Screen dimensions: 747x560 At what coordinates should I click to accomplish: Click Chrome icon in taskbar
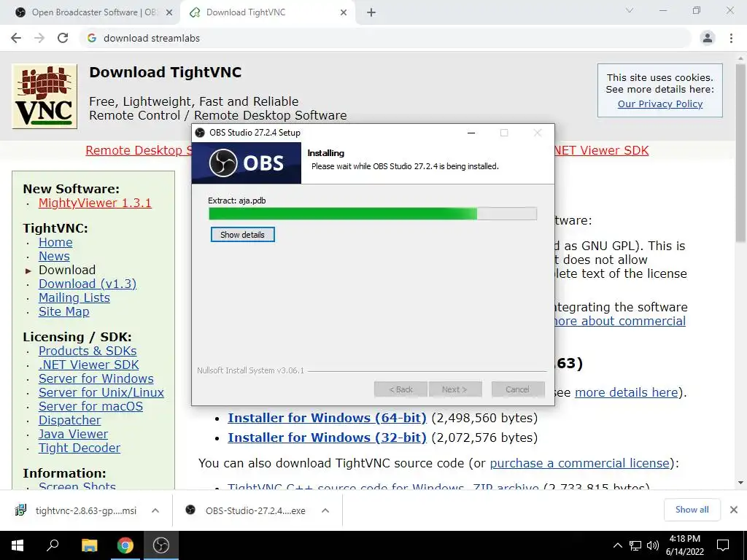pyautogui.click(x=125, y=545)
